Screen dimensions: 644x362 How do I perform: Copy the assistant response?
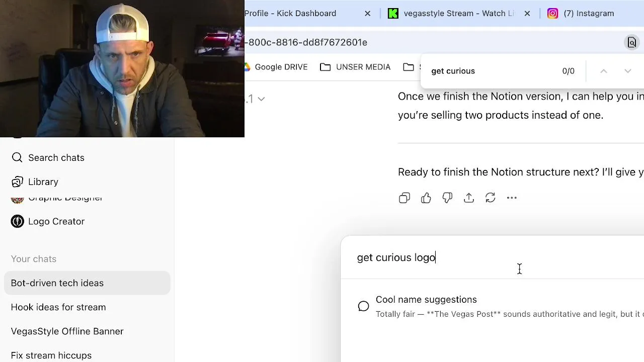[x=405, y=198]
